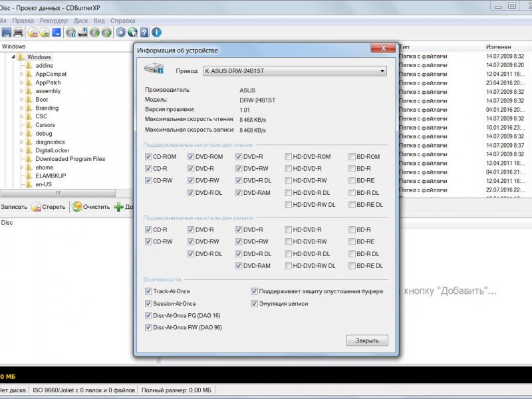
Task: Toggle the Disc-At-Once PQ (DAO 16) checkbox
Action: tap(148, 315)
